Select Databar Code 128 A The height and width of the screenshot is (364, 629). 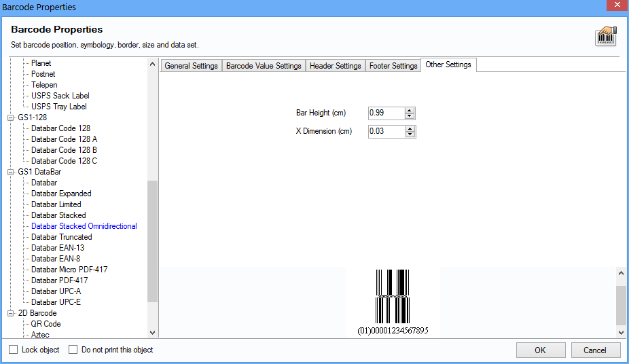tap(64, 139)
